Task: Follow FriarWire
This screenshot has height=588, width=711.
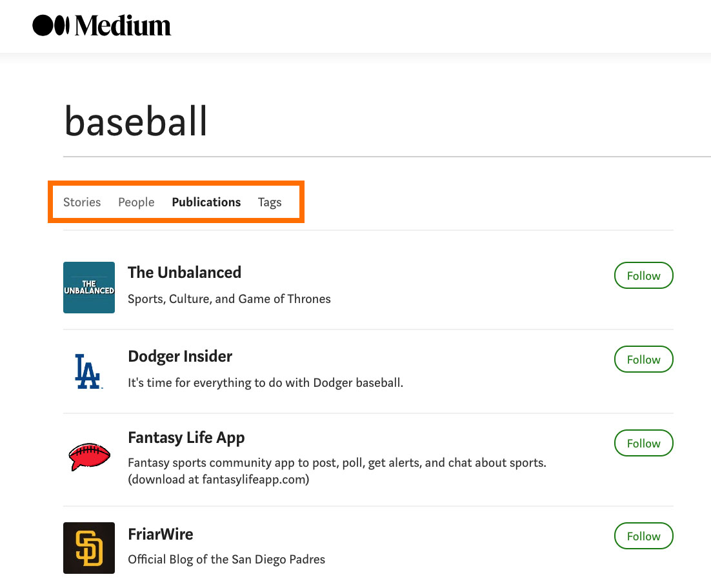Action: click(643, 536)
